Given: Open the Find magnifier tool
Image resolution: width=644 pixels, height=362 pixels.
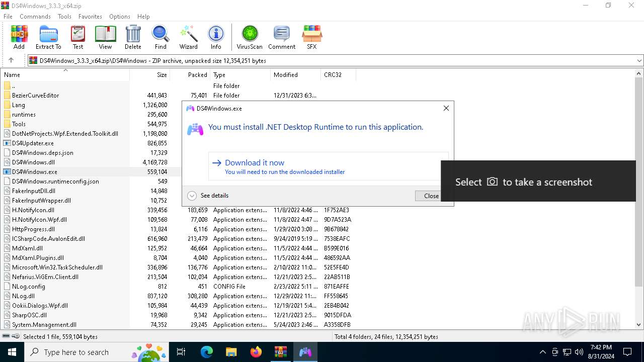Looking at the screenshot, I should pyautogui.click(x=160, y=38).
